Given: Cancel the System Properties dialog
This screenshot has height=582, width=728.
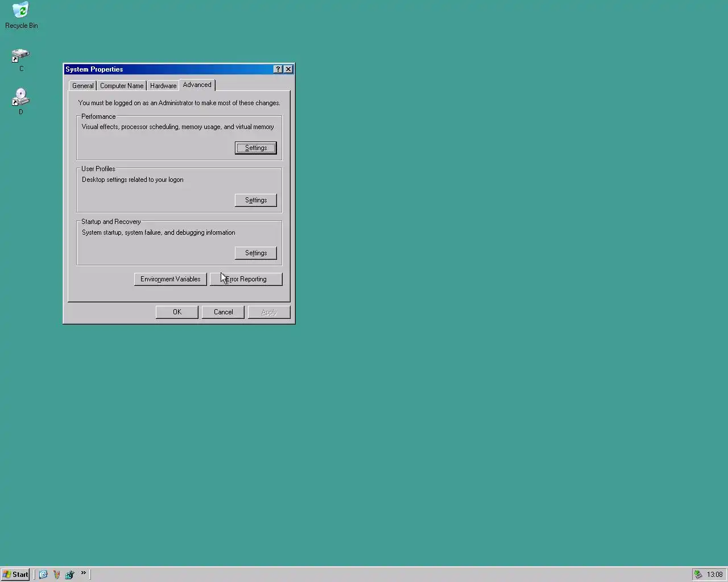Looking at the screenshot, I should tap(223, 312).
